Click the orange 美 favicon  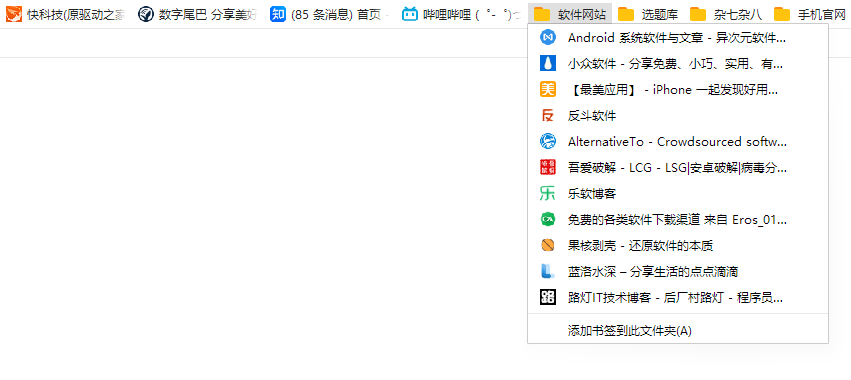pos(548,90)
